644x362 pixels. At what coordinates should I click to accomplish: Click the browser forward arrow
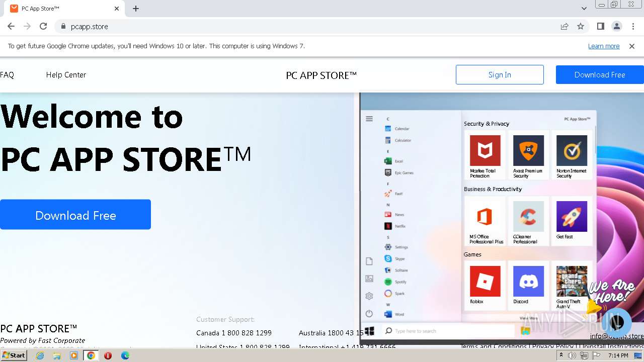tap(27, 26)
